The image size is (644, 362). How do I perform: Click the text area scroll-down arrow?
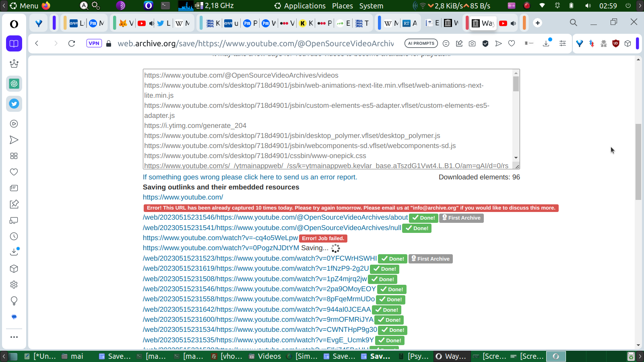(516, 158)
